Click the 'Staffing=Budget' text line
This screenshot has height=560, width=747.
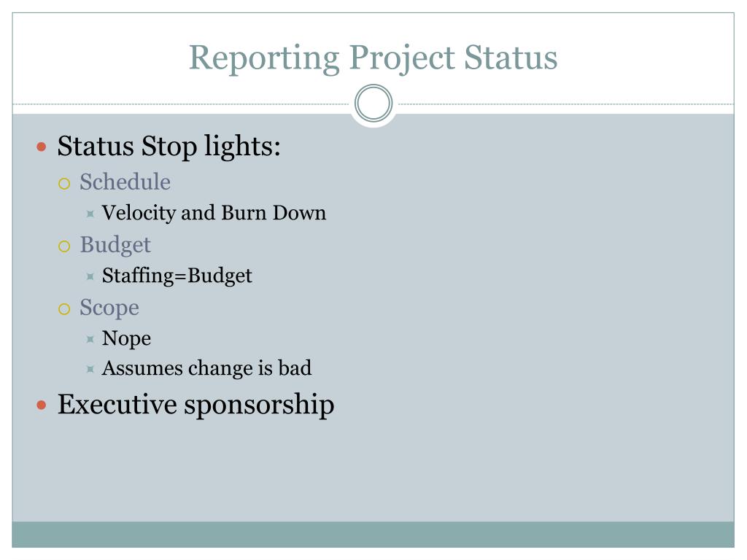177,276
